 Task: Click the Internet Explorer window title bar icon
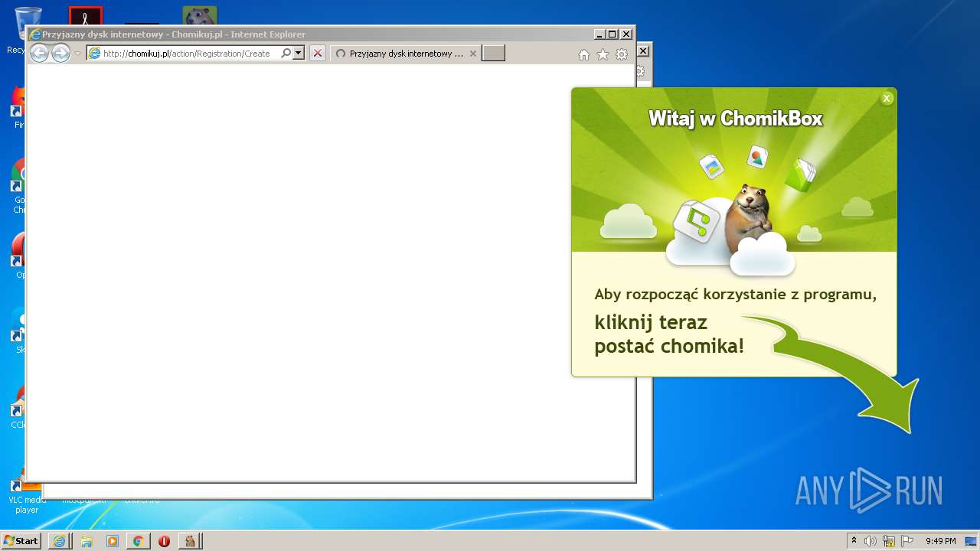coord(34,34)
